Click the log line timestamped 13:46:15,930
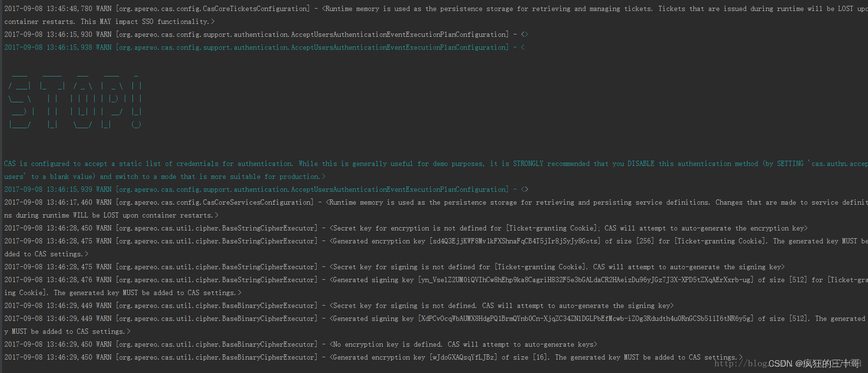 (266, 34)
